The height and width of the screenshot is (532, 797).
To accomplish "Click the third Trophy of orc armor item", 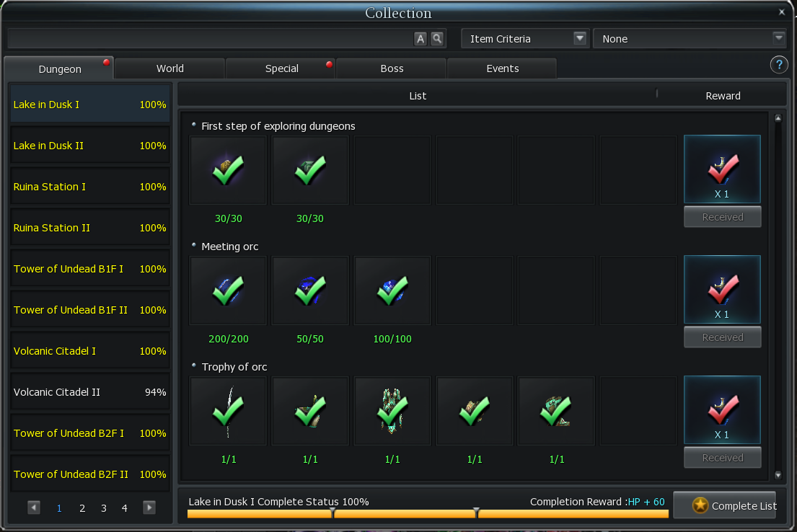I will coord(392,412).
